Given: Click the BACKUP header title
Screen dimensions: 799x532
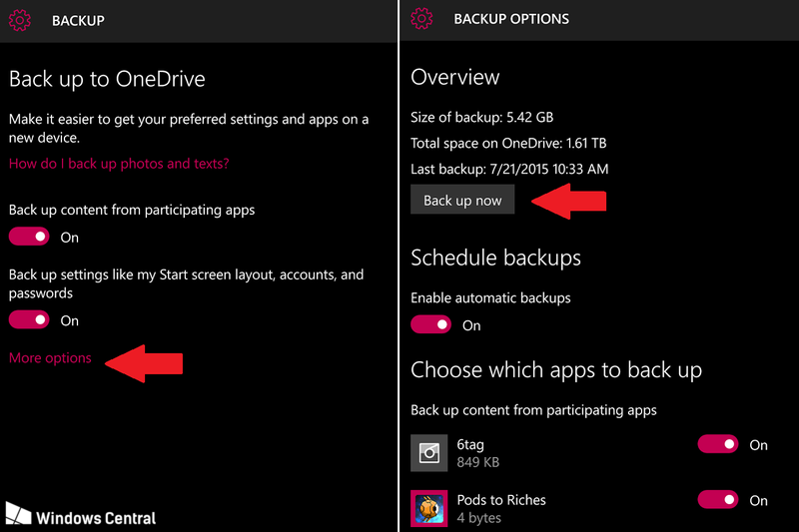Looking at the screenshot, I should [x=78, y=21].
